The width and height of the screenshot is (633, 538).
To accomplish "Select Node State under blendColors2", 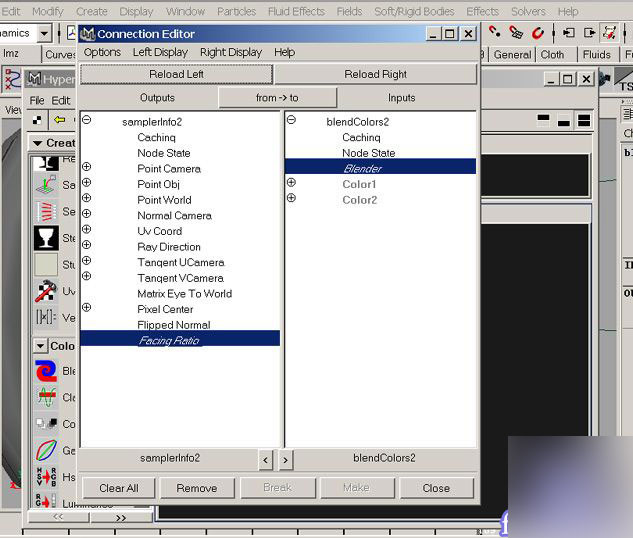I will coord(369,153).
